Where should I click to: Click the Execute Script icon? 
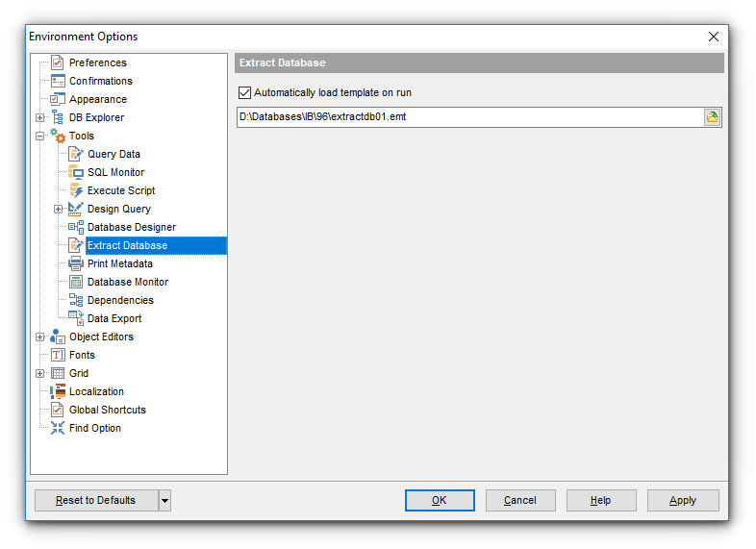pos(76,190)
